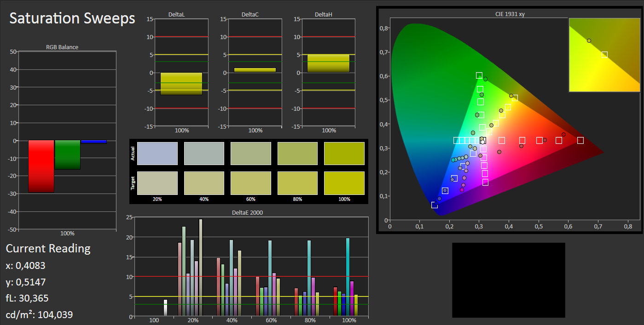
Task: Click the "y: 0,5147" reading
Action: point(26,282)
